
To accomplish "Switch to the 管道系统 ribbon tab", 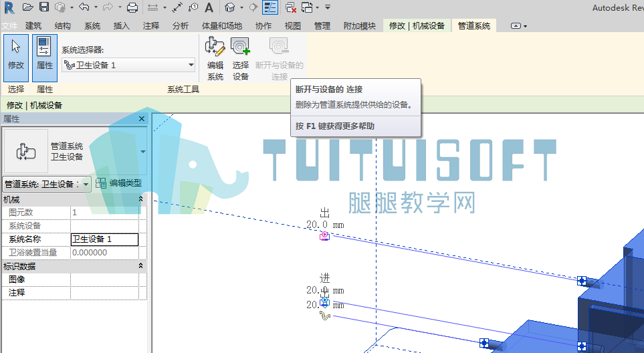I will [474, 26].
